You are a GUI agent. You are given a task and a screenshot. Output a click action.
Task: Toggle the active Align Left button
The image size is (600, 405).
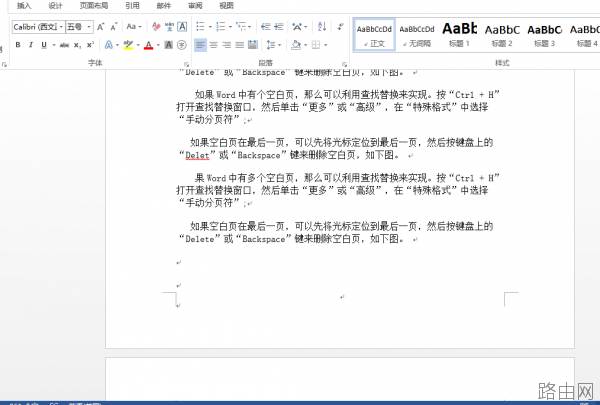click(x=200, y=45)
